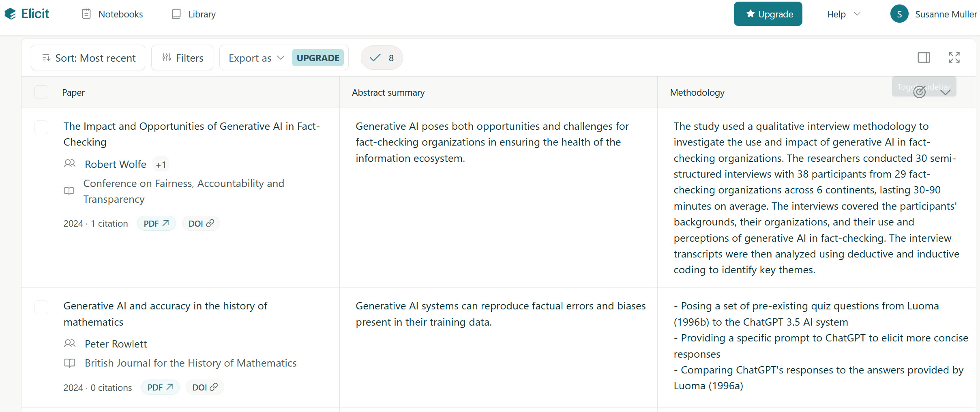Click the Elicit logo icon
Viewport: 980px width, 412px height.
(11, 14)
